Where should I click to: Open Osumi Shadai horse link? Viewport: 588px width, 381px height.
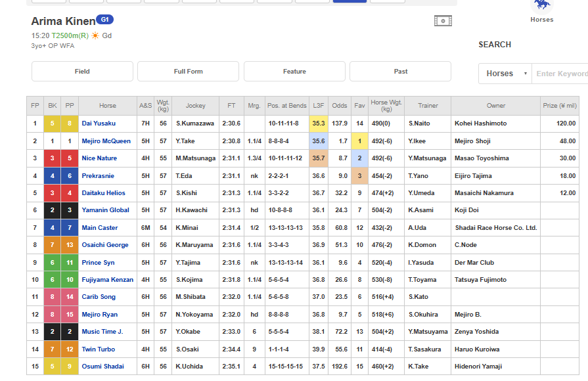[x=102, y=367]
